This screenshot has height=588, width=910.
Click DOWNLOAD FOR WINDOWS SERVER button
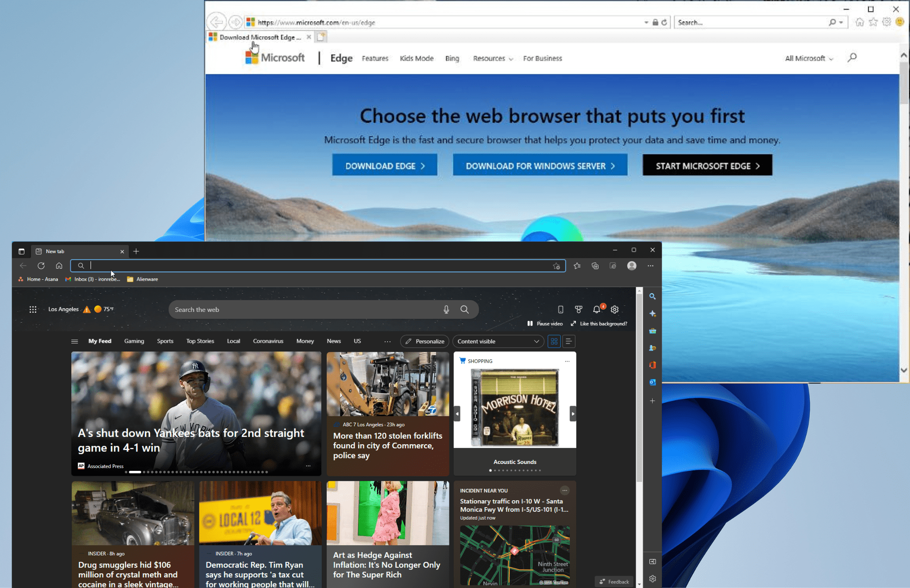(540, 166)
